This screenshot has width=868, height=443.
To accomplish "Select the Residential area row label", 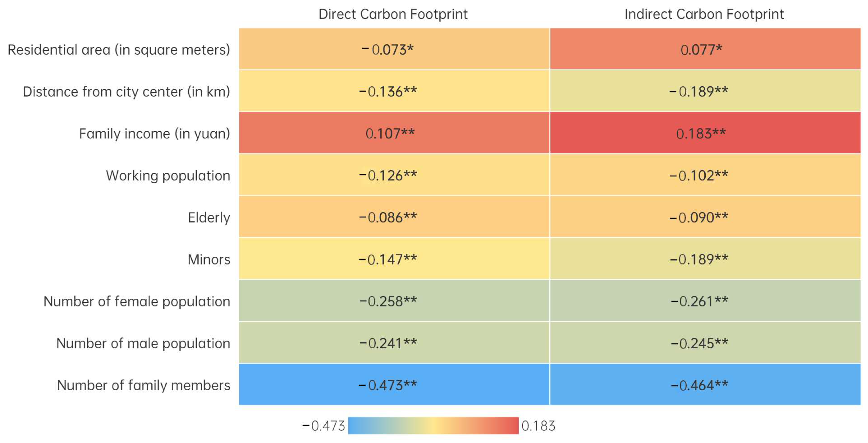I will coord(119,50).
